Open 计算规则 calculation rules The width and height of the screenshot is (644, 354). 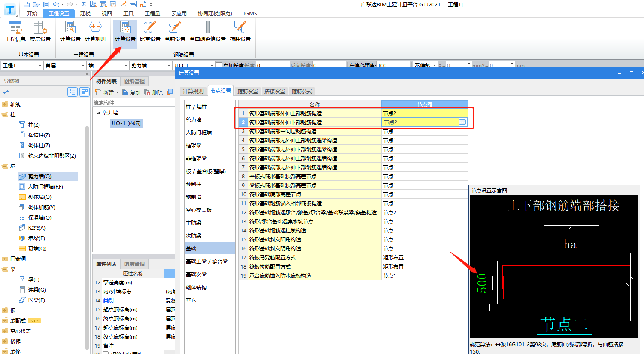pos(95,31)
